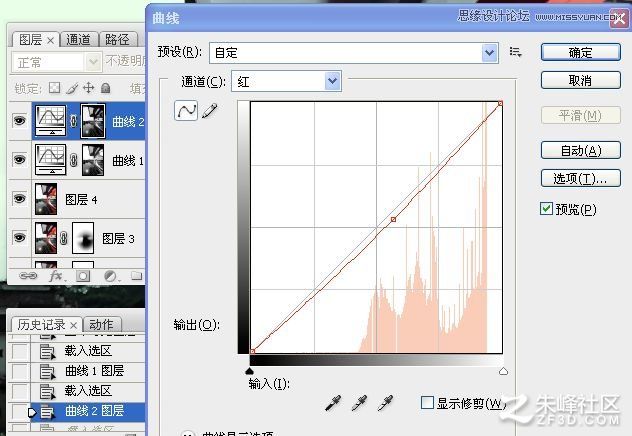Select the bottom-left curve end point
Viewport: 632px width, 436px height.
[252, 351]
